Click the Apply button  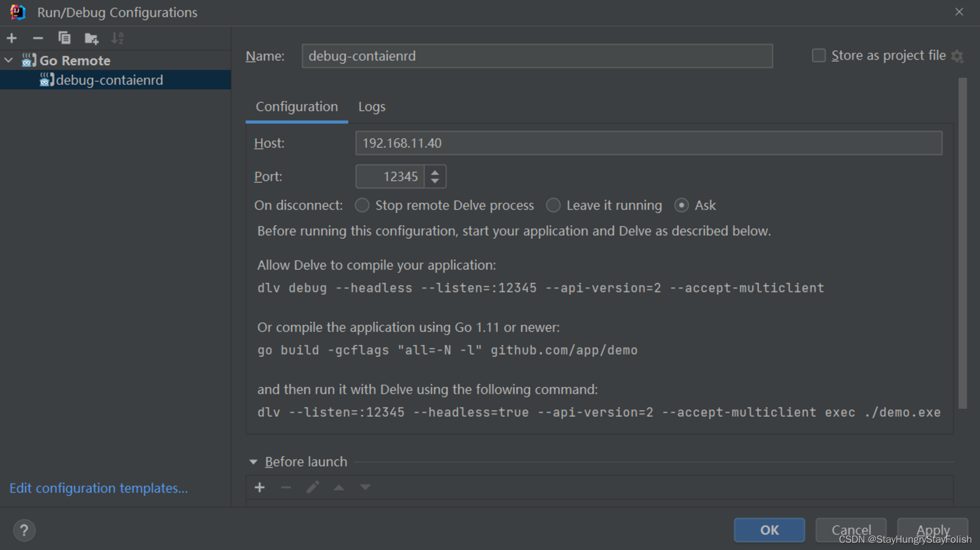933,530
